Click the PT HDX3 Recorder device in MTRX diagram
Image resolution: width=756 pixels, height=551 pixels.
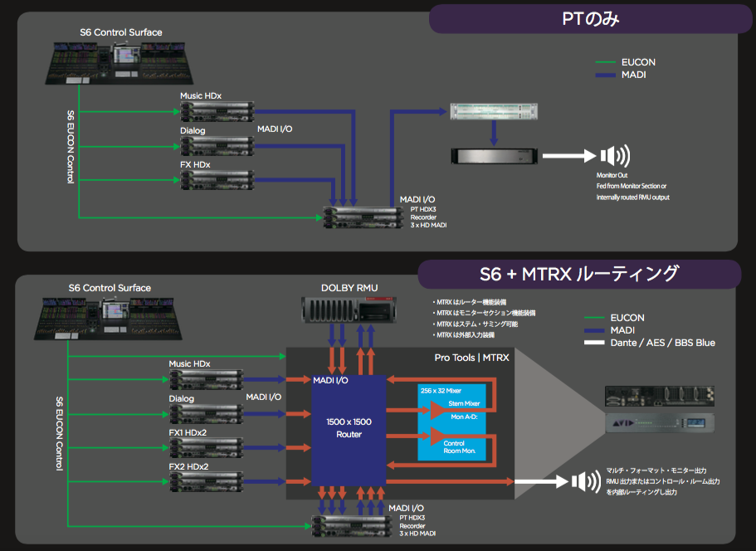click(x=352, y=526)
